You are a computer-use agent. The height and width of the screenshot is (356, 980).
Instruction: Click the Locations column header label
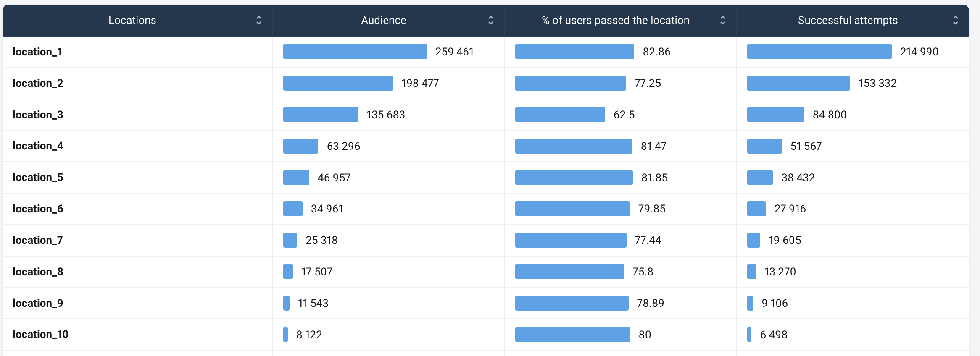click(x=132, y=20)
